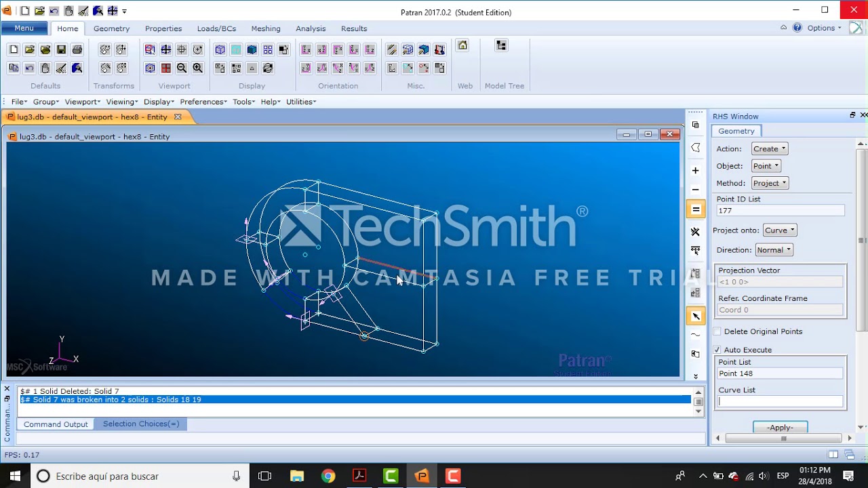Click the minus icon in viewport side toolbar
This screenshot has width=868, height=488.
click(x=695, y=190)
